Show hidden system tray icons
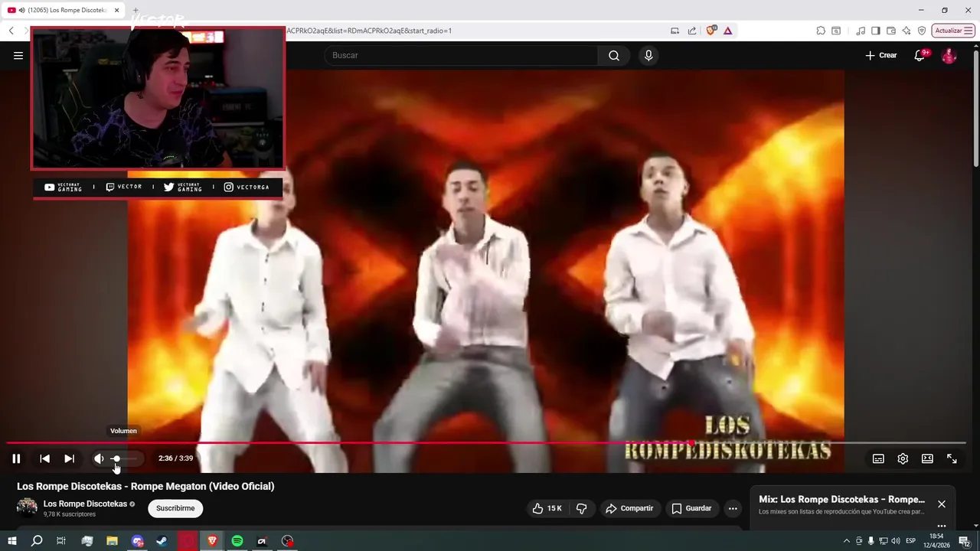 [846, 541]
